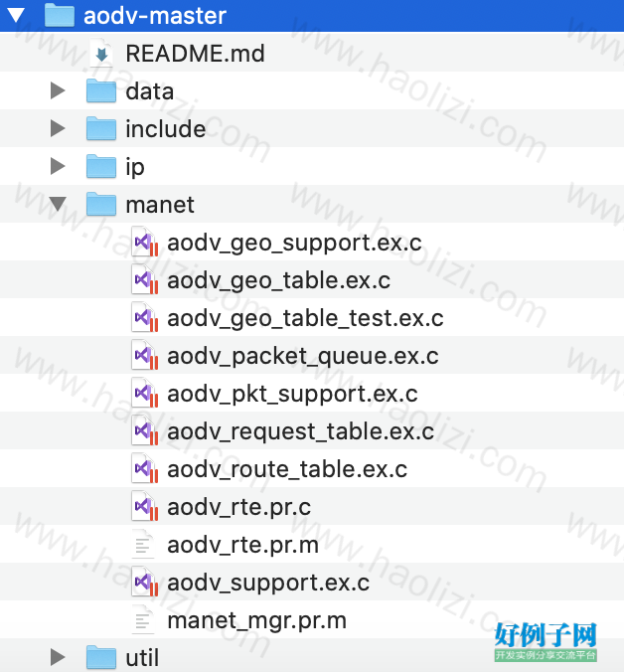This screenshot has height=672, width=624.
Task: Select file name aodv_support.ex.c
Action: pyautogui.click(x=268, y=583)
